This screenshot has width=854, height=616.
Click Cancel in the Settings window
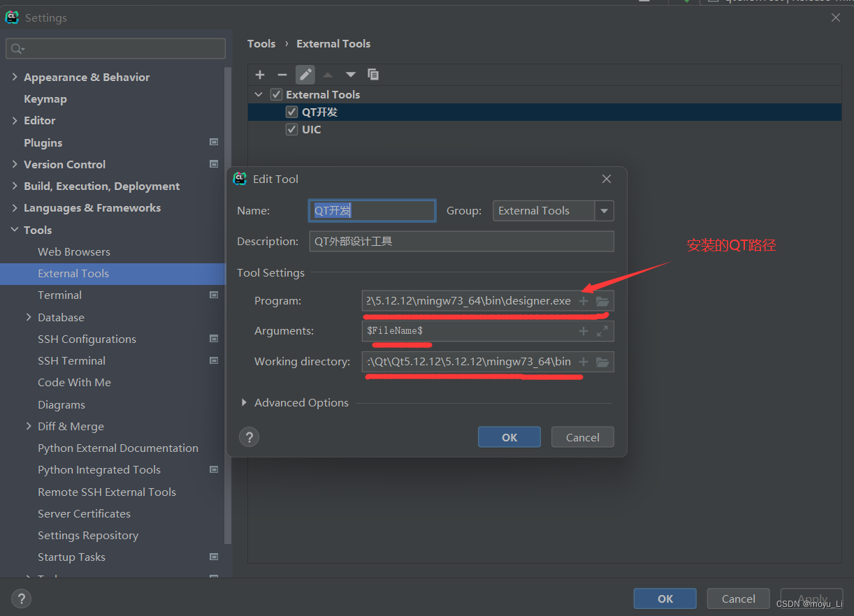click(x=739, y=599)
